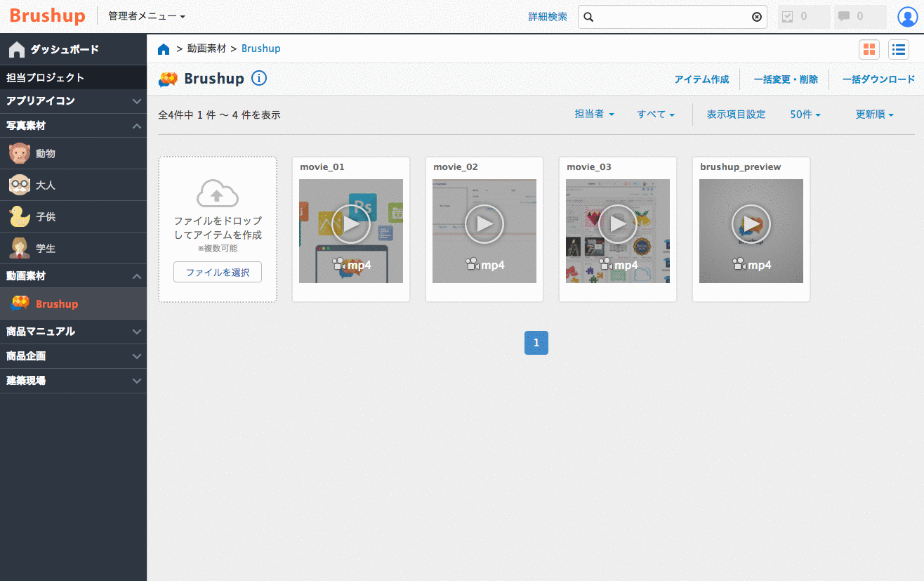
Task: Click the monkey icon for 動物
Action: (x=20, y=153)
